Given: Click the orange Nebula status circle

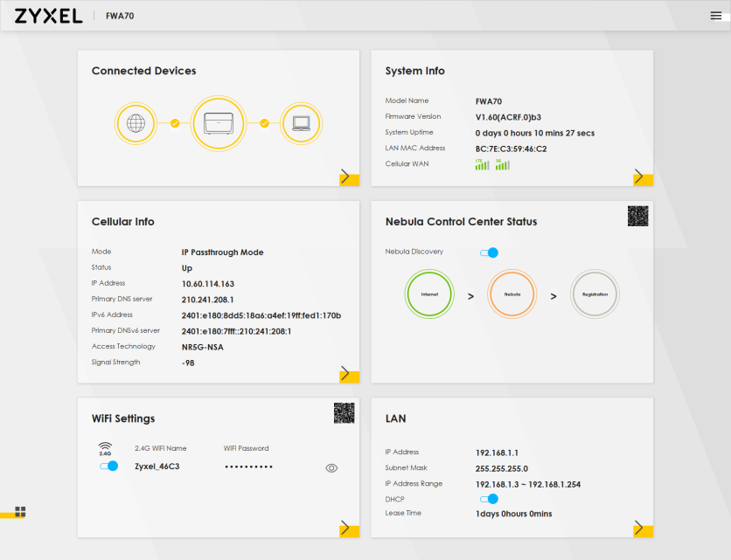Looking at the screenshot, I should coord(512,294).
